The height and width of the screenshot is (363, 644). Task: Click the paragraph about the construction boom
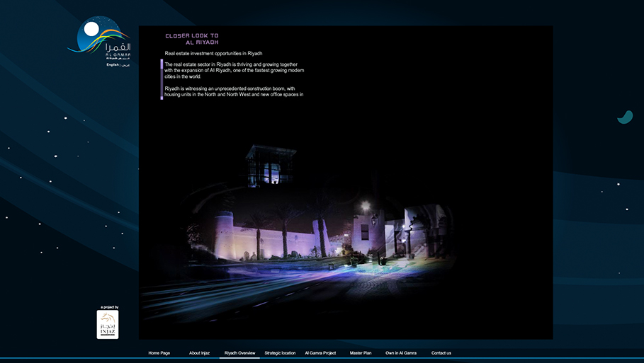pos(234,91)
